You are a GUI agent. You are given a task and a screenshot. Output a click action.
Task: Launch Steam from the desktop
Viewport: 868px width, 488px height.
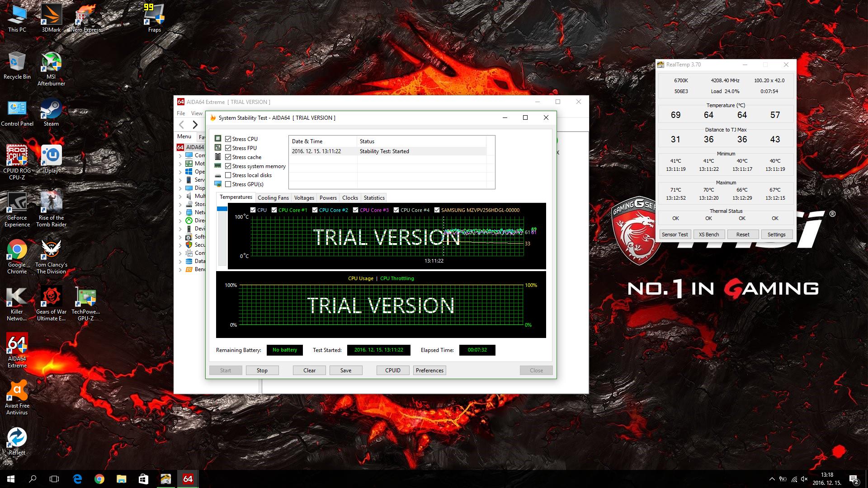click(x=51, y=112)
